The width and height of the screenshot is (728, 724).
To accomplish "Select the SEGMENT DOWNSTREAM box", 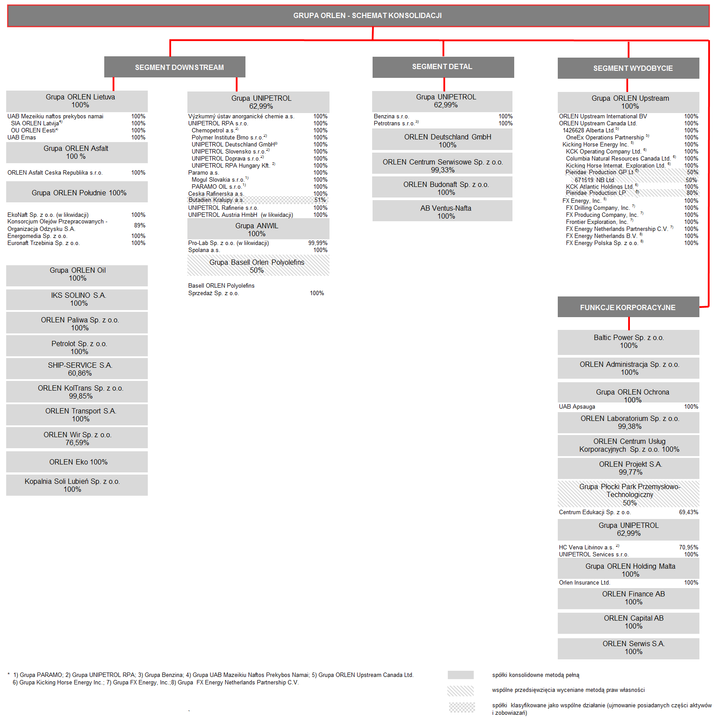I will [175, 67].
